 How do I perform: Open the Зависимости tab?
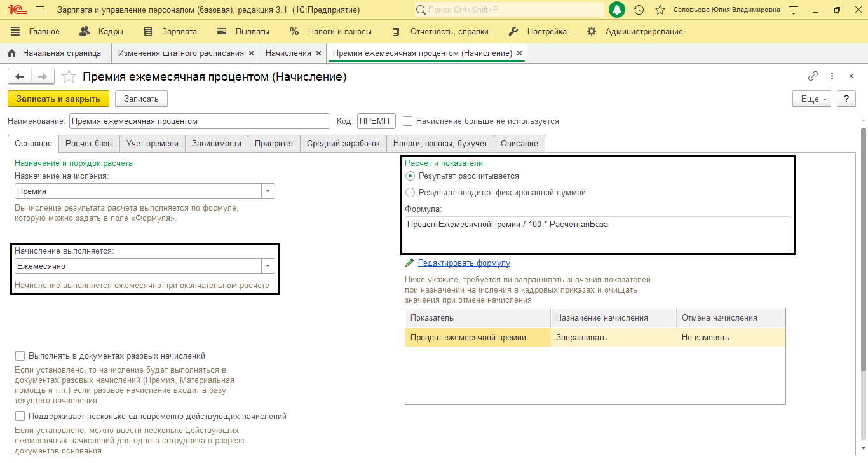click(x=217, y=144)
